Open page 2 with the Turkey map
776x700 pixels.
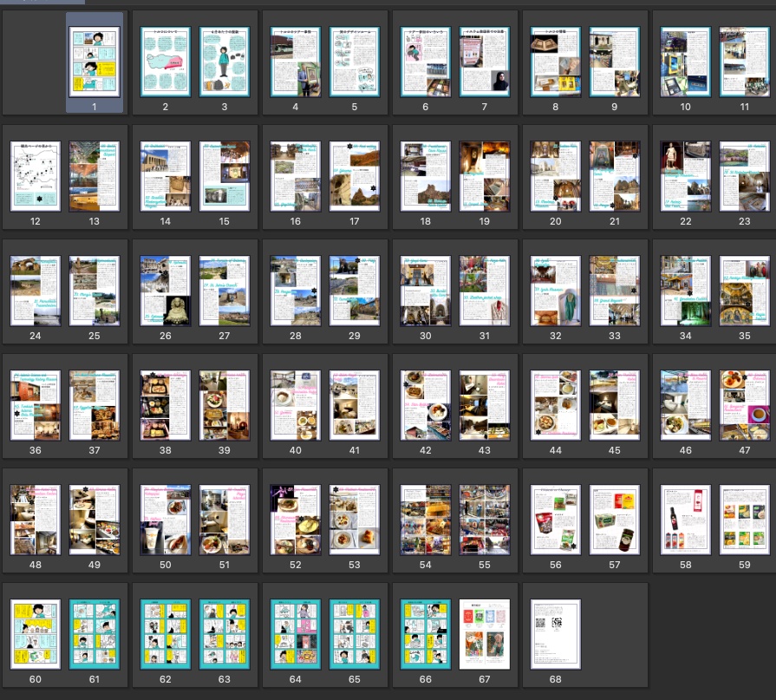tap(166, 62)
